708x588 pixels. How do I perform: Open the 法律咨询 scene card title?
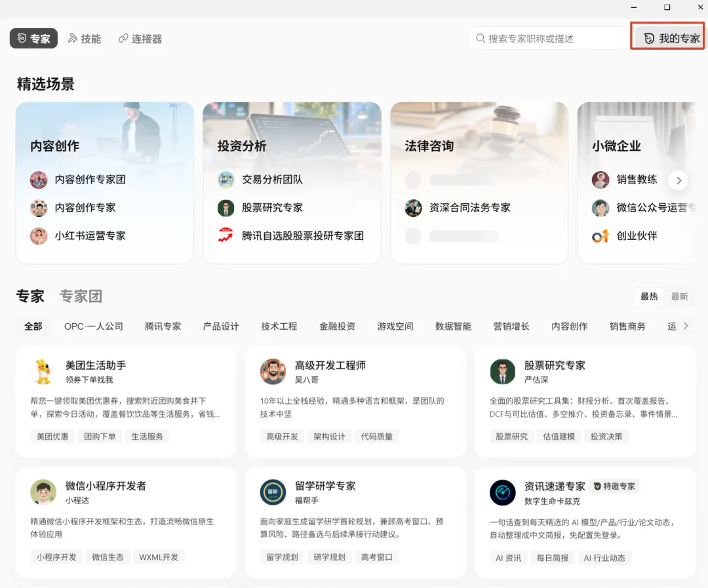coord(429,146)
